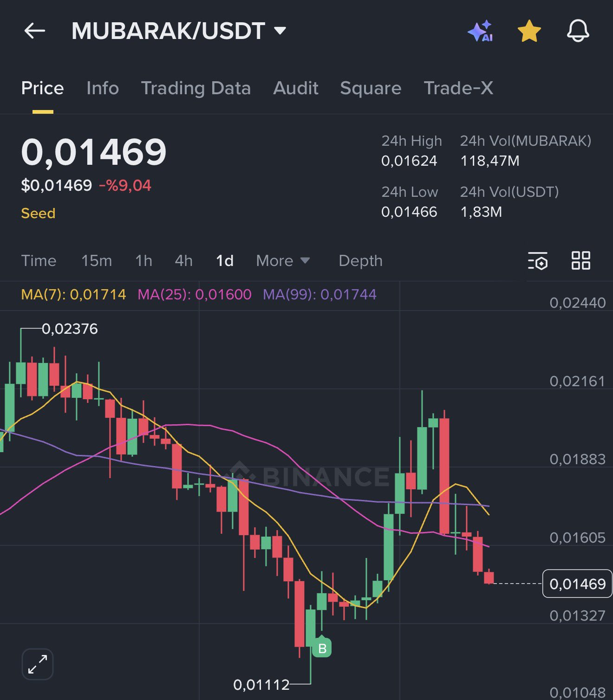Open the Depth chart view
Screen dimensions: 613x700
[360, 261]
